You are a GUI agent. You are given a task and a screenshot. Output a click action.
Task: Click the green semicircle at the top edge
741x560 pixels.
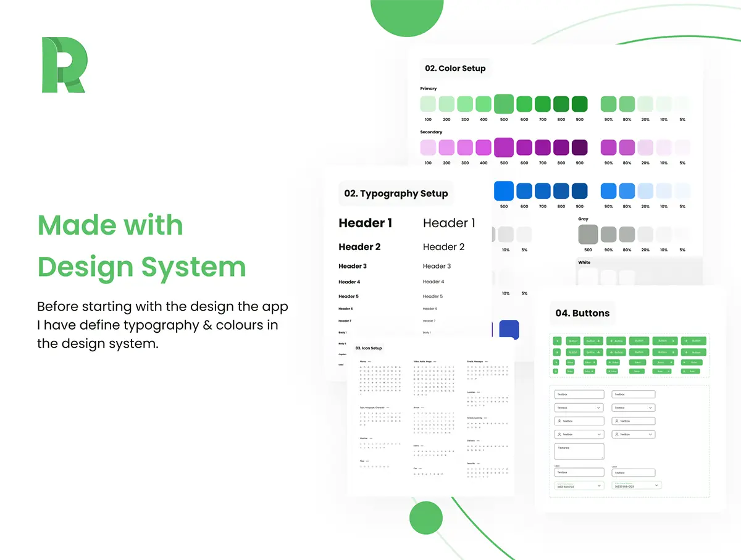(407, 15)
